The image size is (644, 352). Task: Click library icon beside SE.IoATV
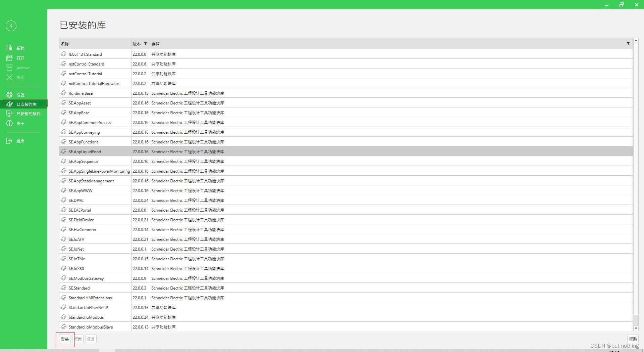[x=63, y=239]
